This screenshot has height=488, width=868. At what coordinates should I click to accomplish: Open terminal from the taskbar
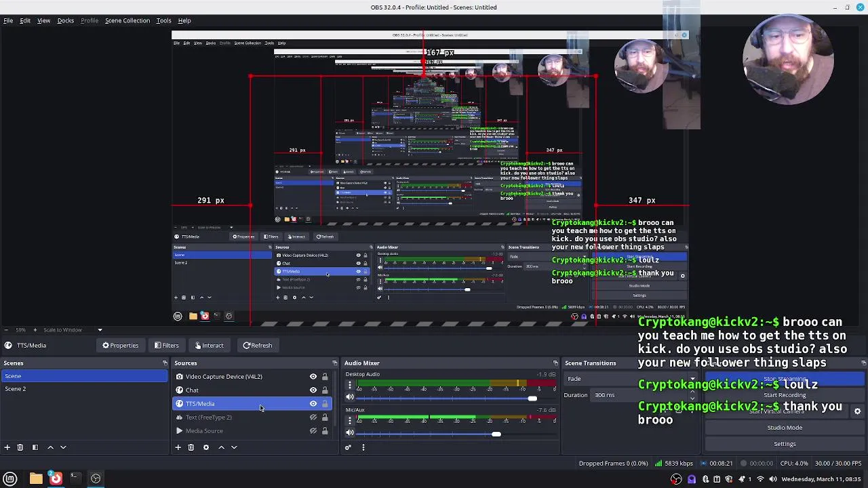click(75, 479)
